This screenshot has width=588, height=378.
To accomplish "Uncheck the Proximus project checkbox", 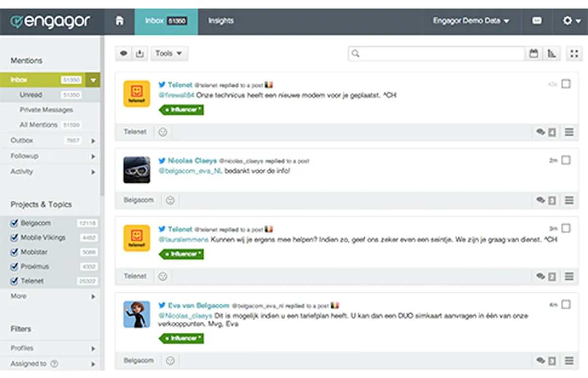I will click(14, 267).
